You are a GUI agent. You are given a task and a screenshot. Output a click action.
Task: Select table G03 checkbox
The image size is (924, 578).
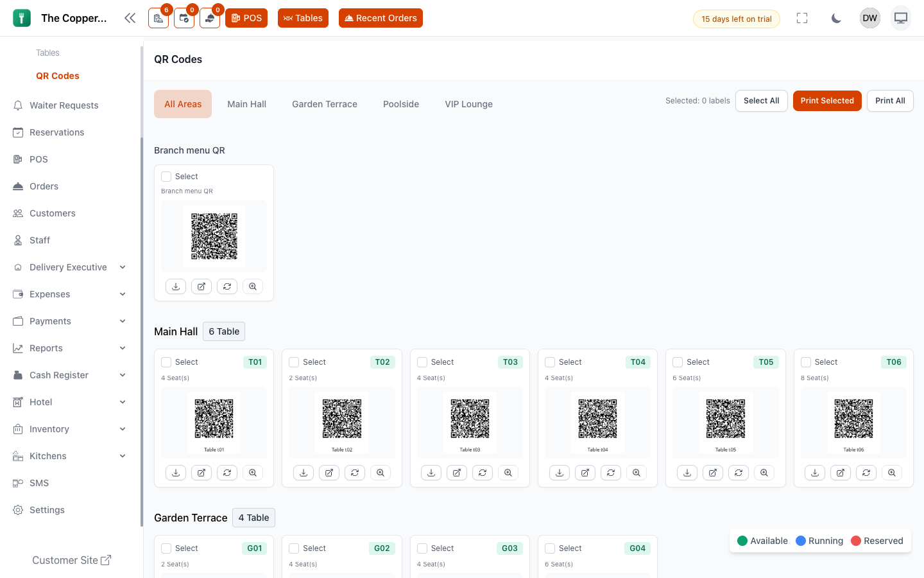[x=422, y=548]
